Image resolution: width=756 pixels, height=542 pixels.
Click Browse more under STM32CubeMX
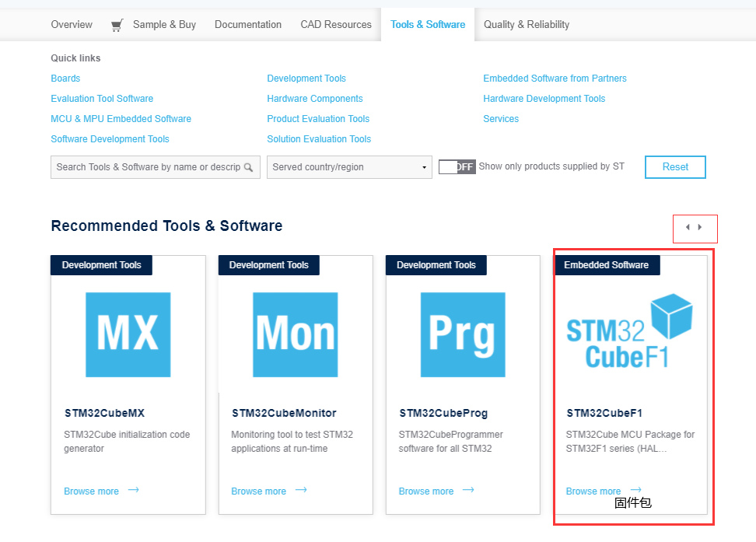91,491
